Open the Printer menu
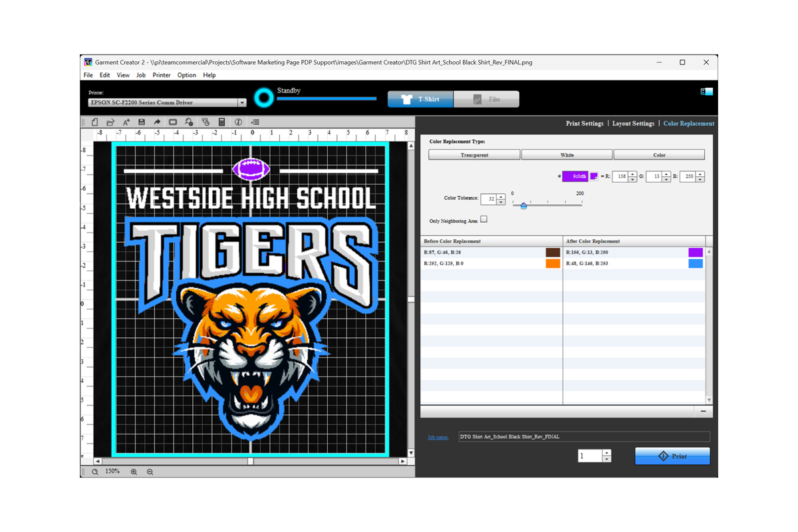This screenshot has width=798, height=532. click(x=162, y=75)
